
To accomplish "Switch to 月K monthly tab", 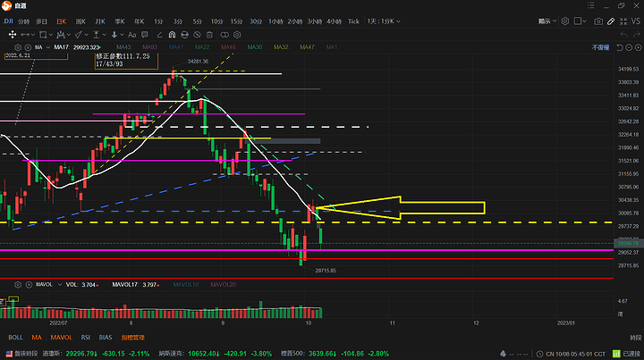I will pos(100,21).
